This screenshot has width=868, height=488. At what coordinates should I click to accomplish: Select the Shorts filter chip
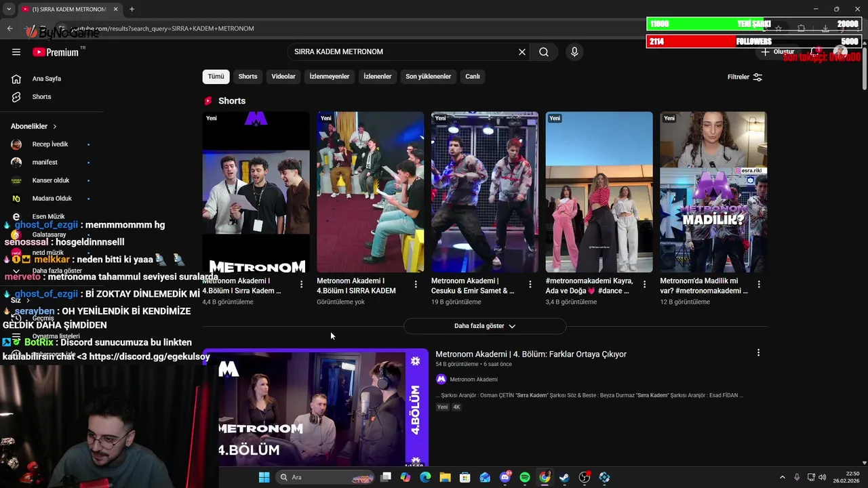[248, 77]
